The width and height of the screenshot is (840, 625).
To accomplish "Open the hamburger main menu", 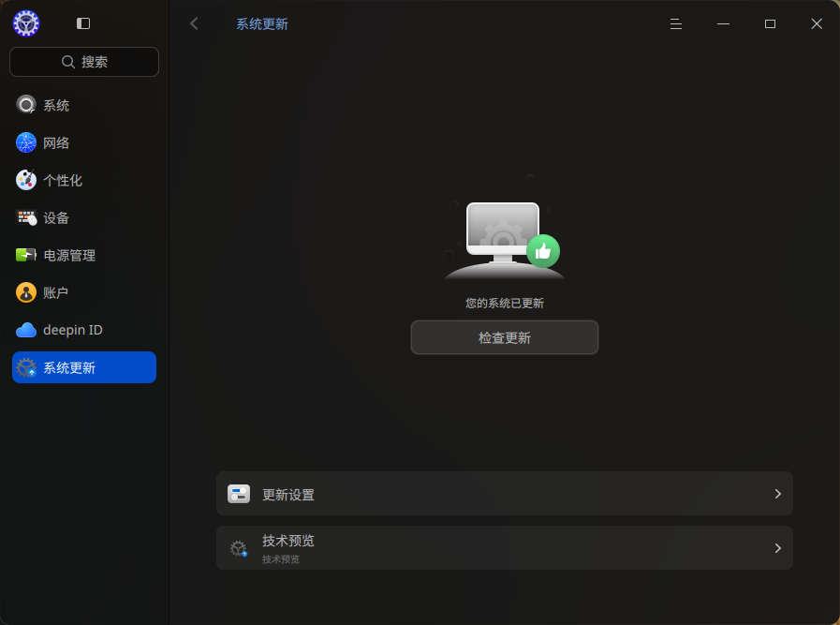I will coord(676,24).
